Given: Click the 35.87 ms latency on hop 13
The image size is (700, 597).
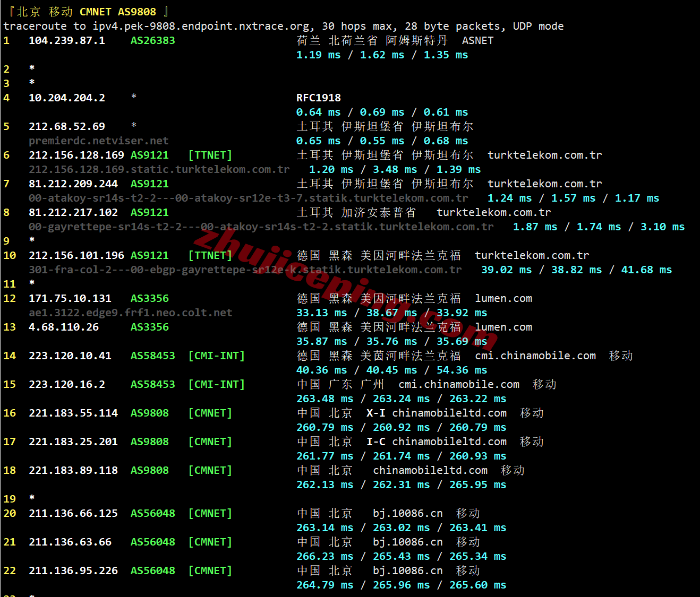Looking at the screenshot, I should 322,341.
